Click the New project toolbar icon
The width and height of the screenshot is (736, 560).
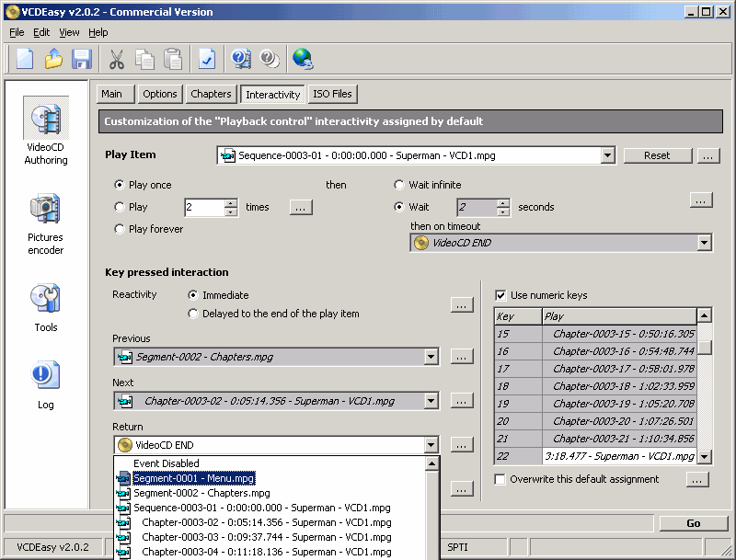(25, 60)
